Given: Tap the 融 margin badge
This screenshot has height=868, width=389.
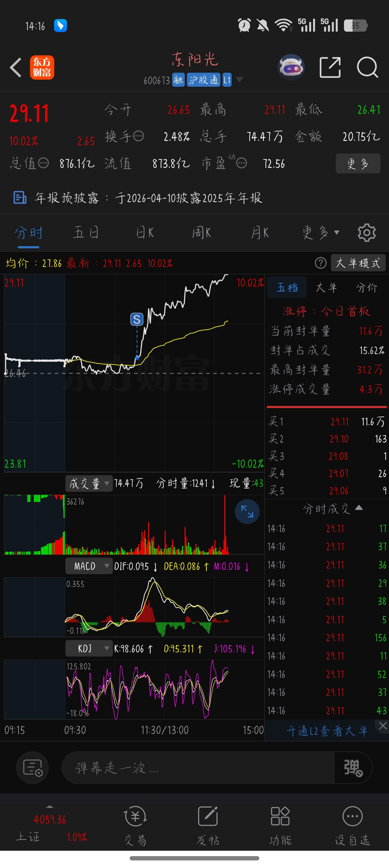Looking at the screenshot, I should pyautogui.click(x=178, y=80).
